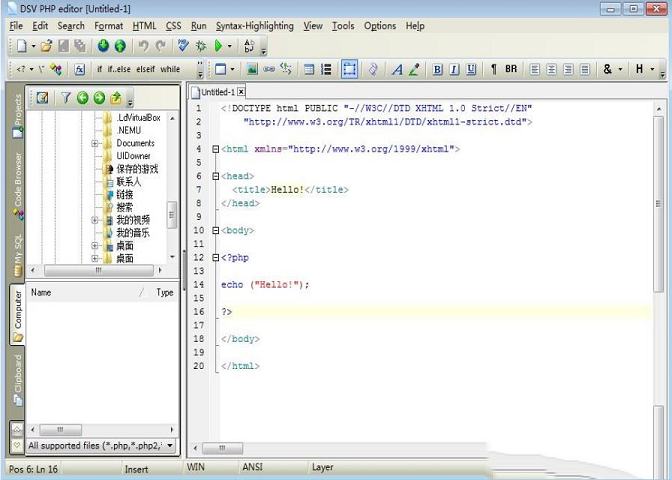Viewport: 672px width, 480px height.
Task: Switch to the Code Browser side panel
Action: 18,186
